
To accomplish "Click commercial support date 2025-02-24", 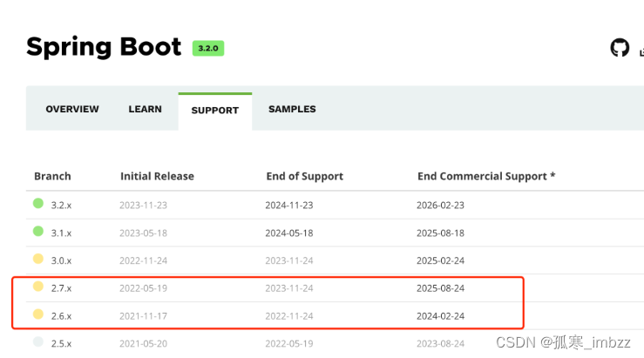I will [440, 260].
